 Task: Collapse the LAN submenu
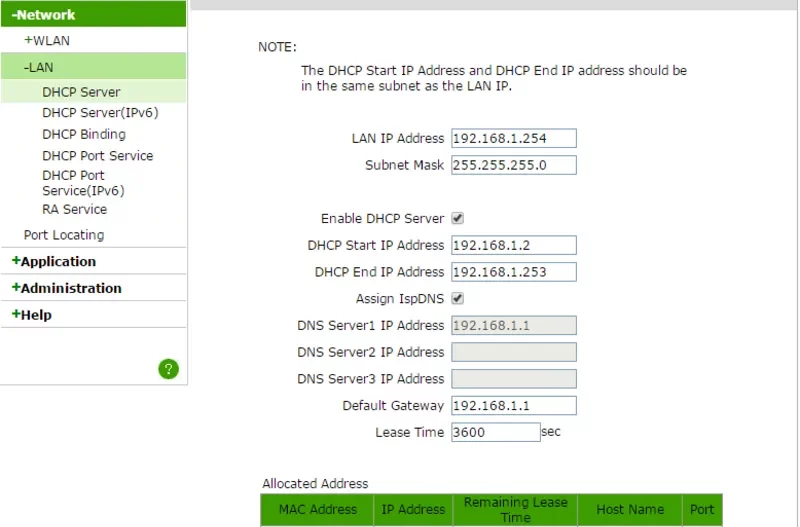(x=39, y=67)
